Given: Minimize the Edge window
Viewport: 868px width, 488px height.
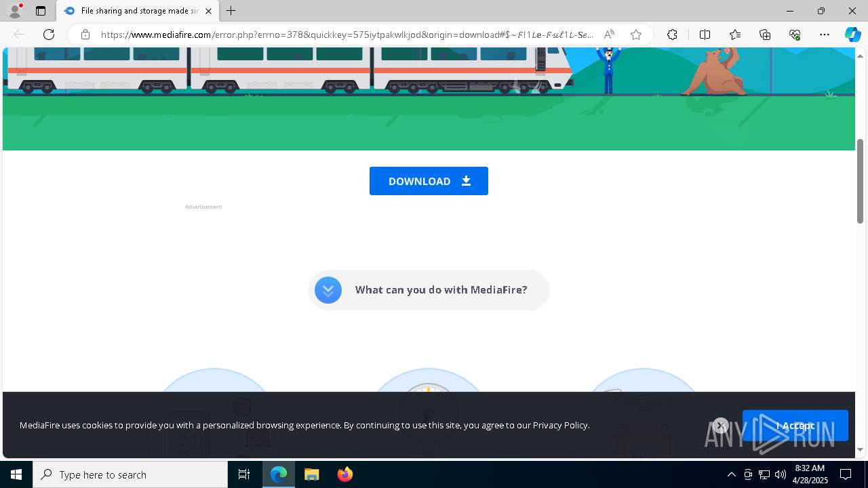Looking at the screenshot, I should click(789, 11).
